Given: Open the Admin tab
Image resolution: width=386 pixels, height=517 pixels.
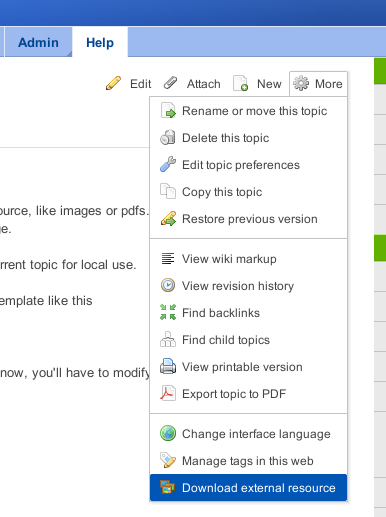Looking at the screenshot, I should click(38, 42).
